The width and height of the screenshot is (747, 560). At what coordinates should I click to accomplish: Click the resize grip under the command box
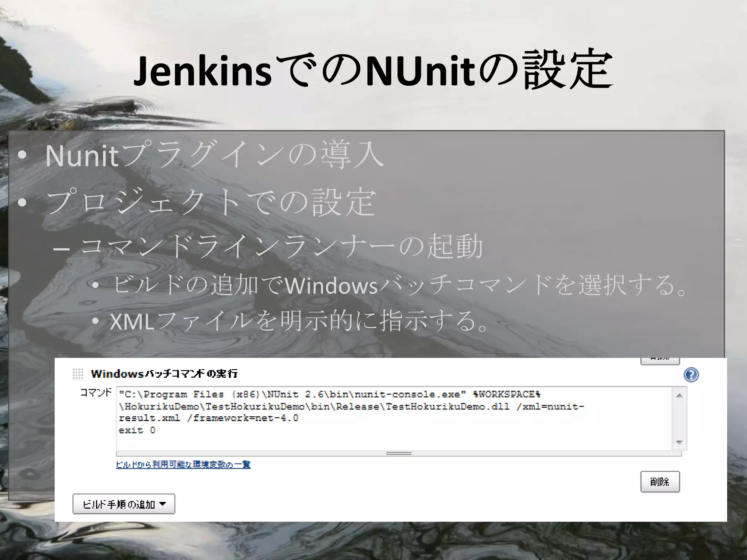click(399, 454)
